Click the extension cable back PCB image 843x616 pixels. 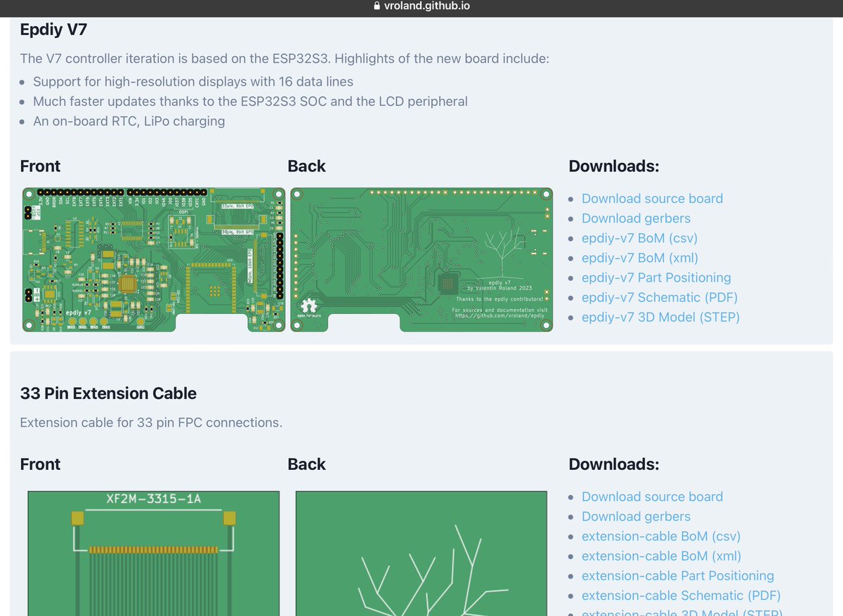421,553
